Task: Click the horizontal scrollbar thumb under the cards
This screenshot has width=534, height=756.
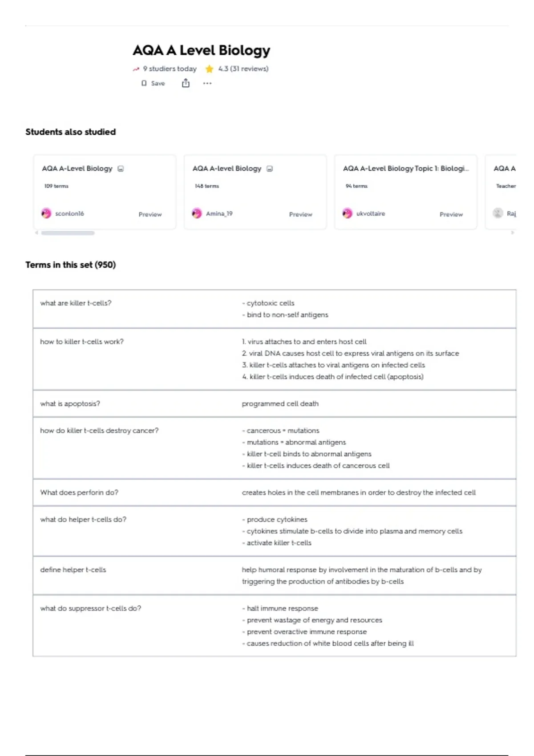Action: pyautogui.click(x=68, y=233)
